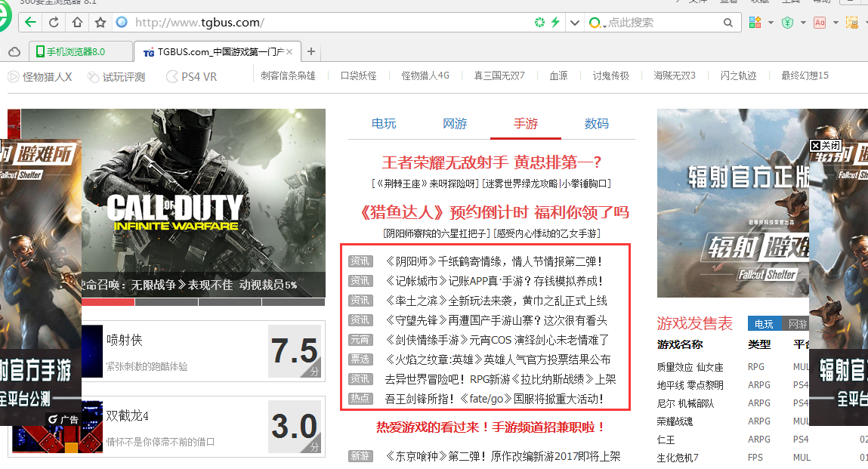Open the 讨鬼传极 link
This screenshot has height=469, width=868.
610,76
